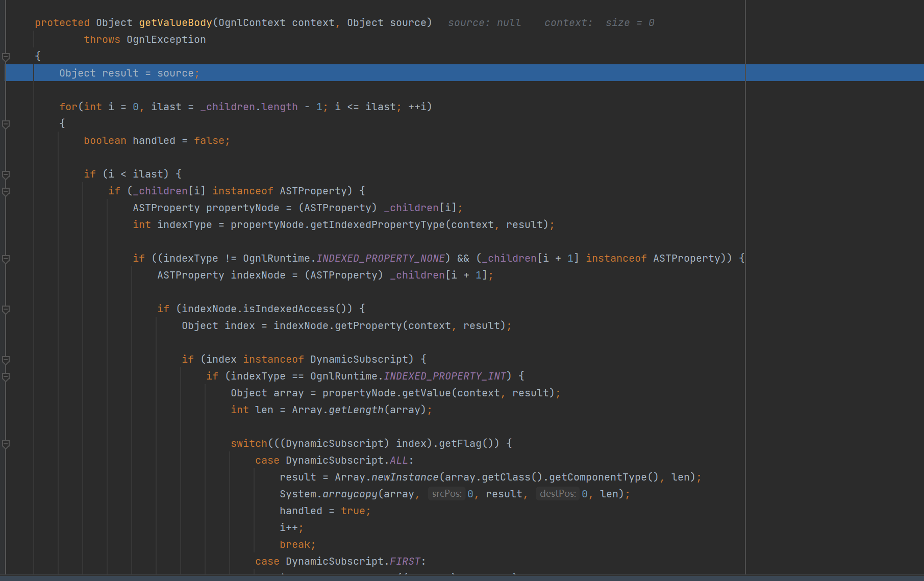Click the 'source: null' debugger inline value
924x581 pixels.
pyautogui.click(x=485, y=22)
